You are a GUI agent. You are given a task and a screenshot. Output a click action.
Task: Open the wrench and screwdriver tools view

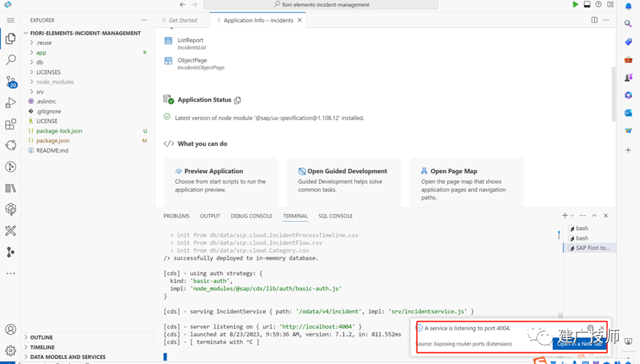10,231
